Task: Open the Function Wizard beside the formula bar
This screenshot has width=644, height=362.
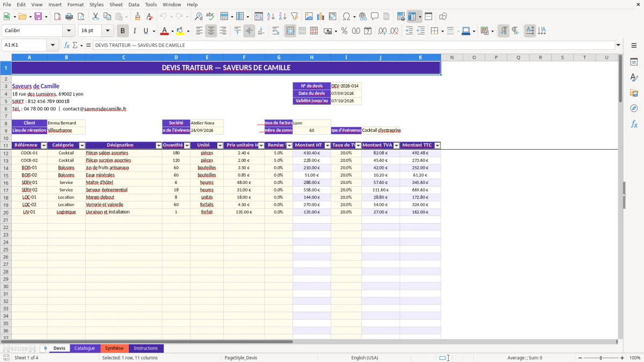Action: click(67, 45)
